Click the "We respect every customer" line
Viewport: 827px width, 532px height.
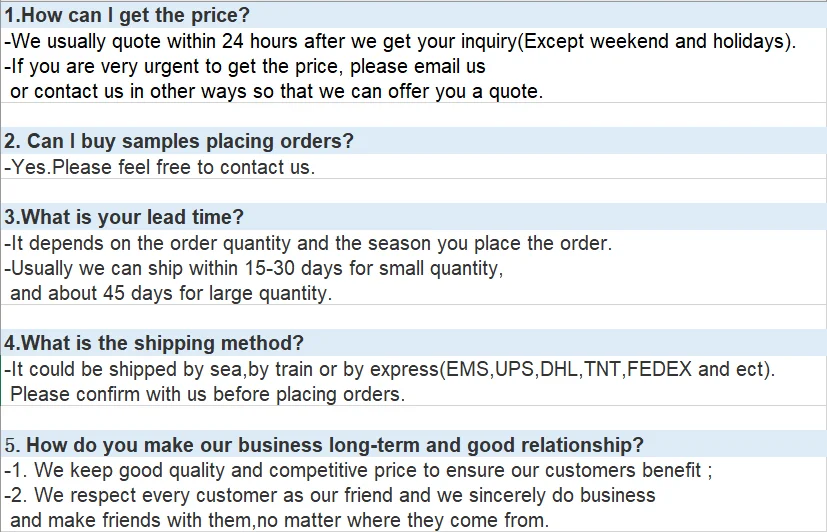(330, 495)
